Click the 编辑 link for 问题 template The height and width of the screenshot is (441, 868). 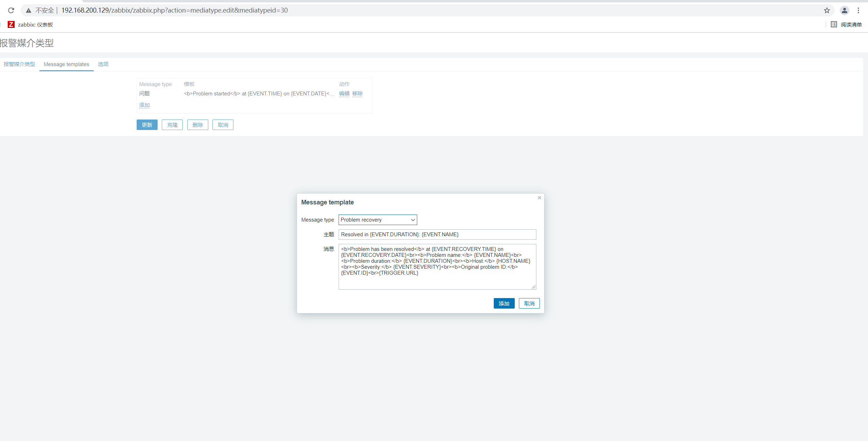344,94
